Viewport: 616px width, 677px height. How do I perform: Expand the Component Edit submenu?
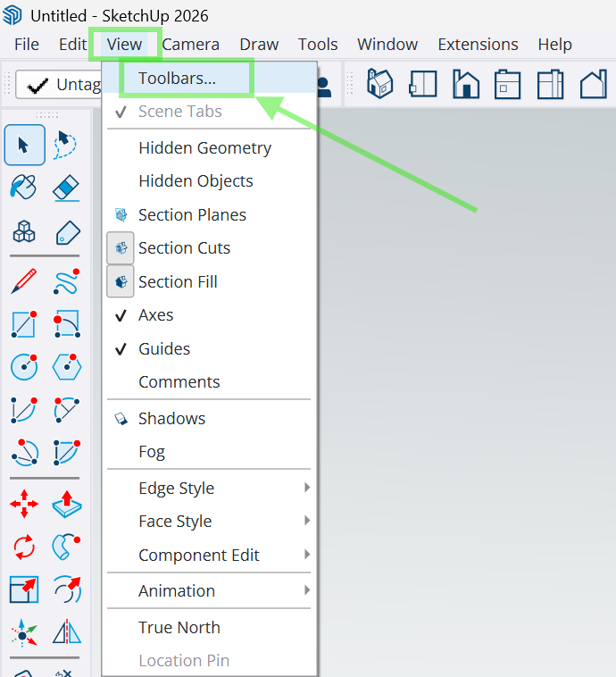210,556
